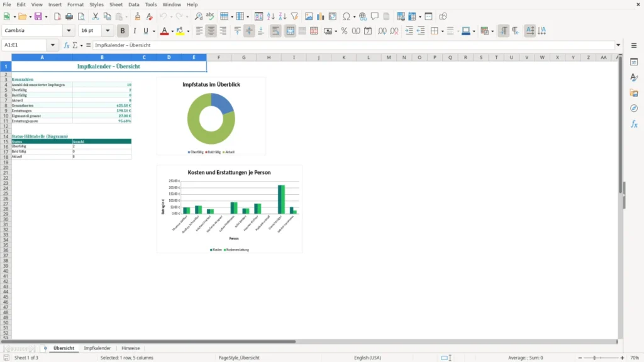Apply AutoFilter to the data
This screenshot has height=362, width=644.
[x=294, y=16]
